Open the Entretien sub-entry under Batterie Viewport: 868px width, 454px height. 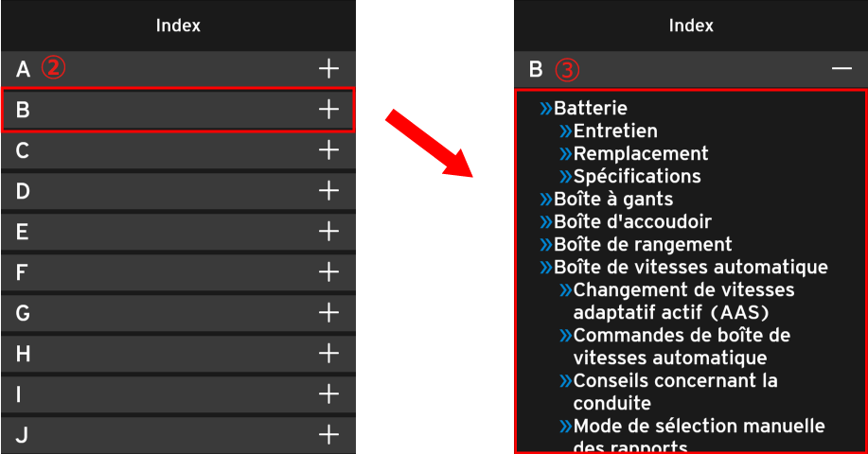click(x=614, y=131)
